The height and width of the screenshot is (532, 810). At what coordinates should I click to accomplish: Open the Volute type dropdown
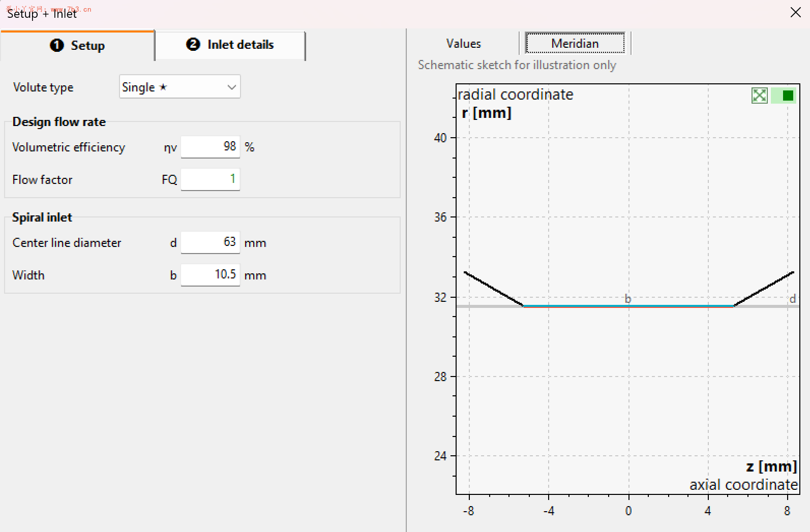180,87
